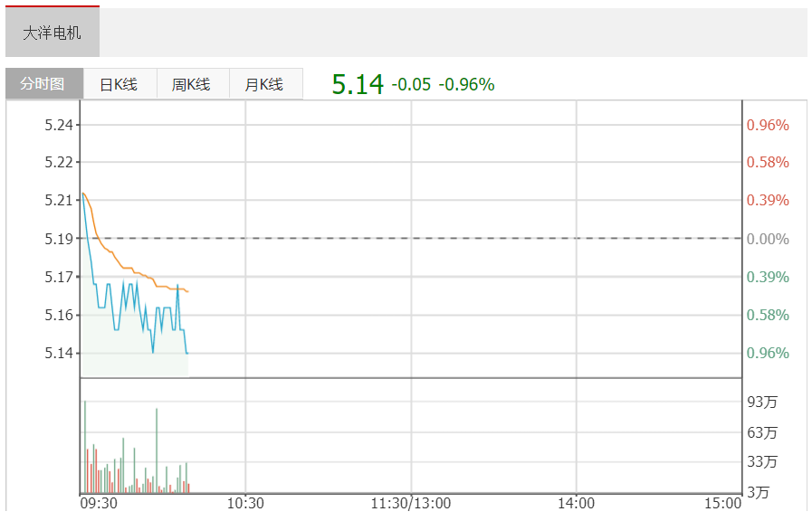Click the 5.17 price axis label

coord(59,277)
